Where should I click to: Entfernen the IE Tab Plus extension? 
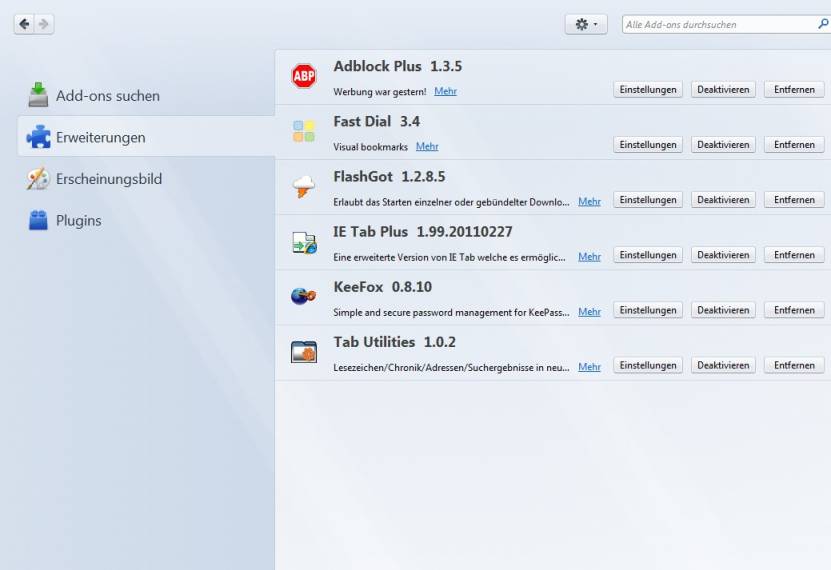click(x=794, y=255)
